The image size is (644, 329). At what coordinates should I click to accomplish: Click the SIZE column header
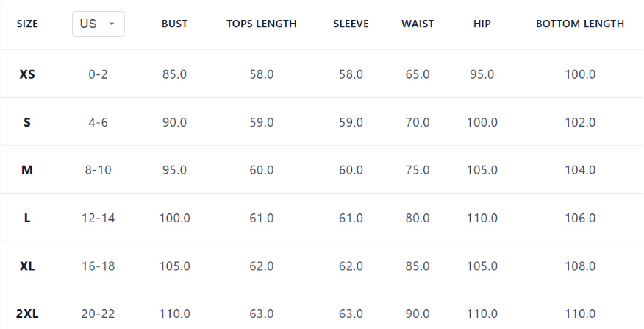(x=27, y=24)
